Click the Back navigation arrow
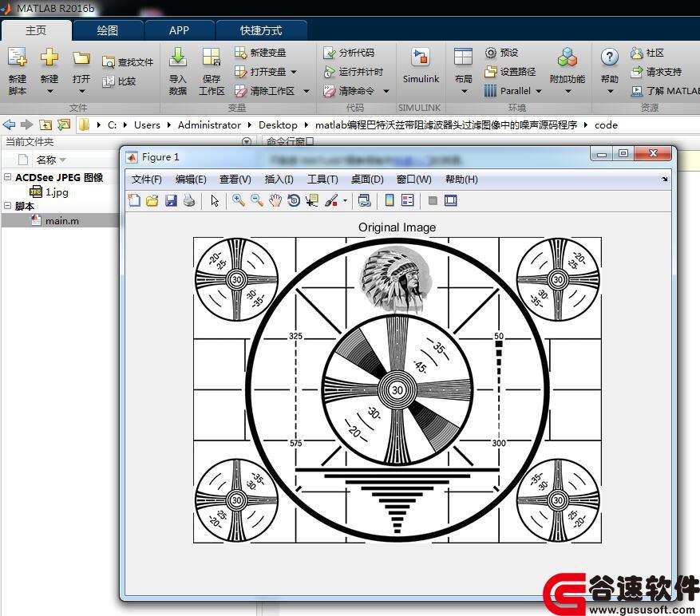The image size is (700, 616). pyautogui.click(x=9, y=124)
